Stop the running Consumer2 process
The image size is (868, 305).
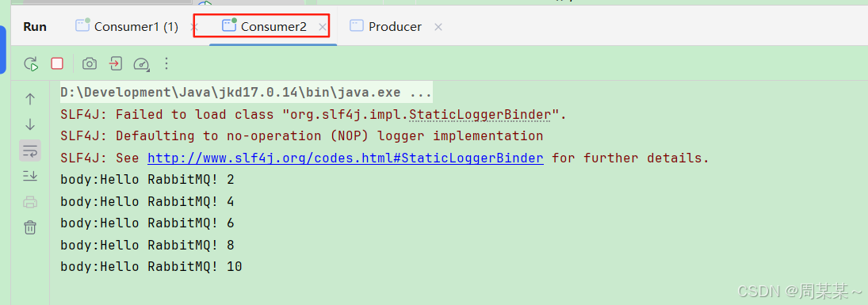coord(57,63)
